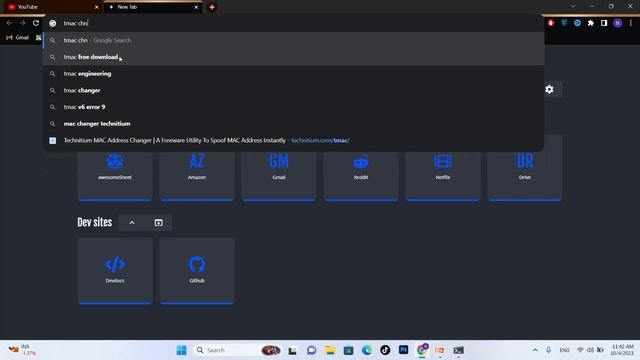The image size is (640, 360).
Task: Open the stock widget in the taskbar
Action: pyautogui.click(x=22, y=350)
